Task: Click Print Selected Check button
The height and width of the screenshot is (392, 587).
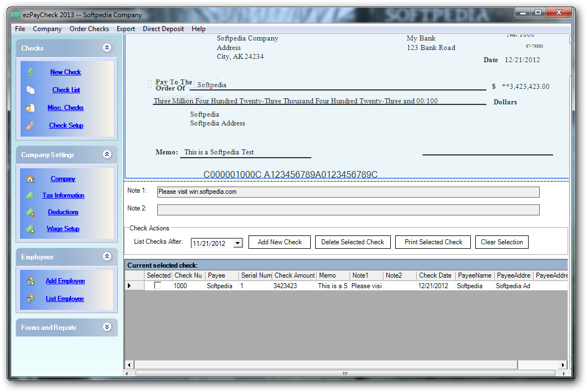Action: pos(433,242)
